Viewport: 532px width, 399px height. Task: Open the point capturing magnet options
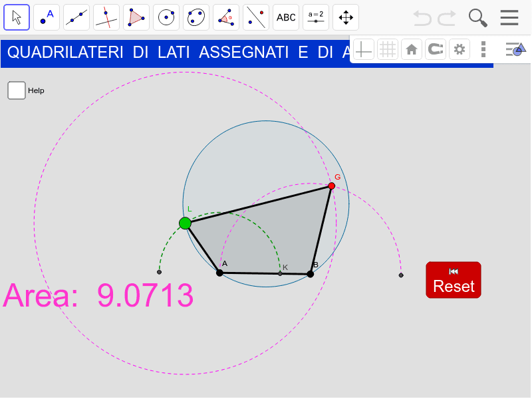(x=436, y=49)
